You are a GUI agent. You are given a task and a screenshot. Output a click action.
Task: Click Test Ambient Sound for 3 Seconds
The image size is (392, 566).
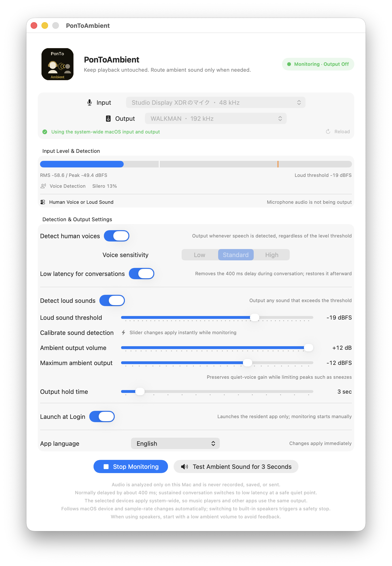(236, 467)
